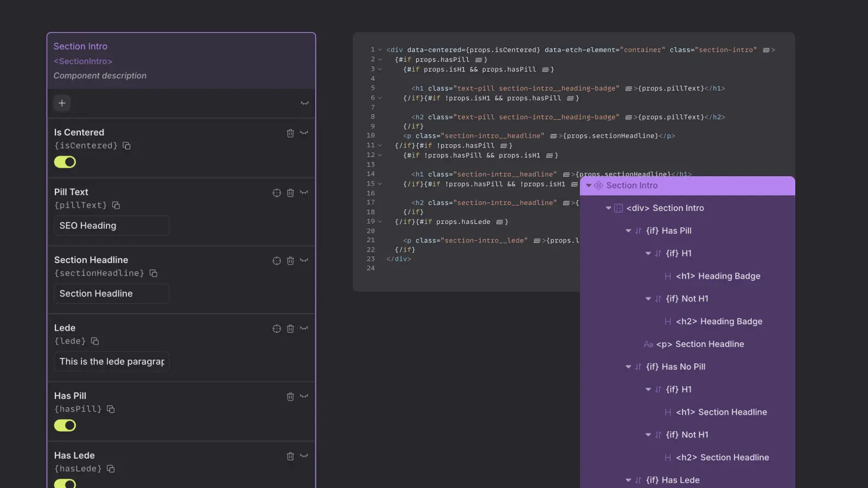Screen dimensions: 868x488
Task: Delete the Has Pill property
Action: tap(290, 396)
